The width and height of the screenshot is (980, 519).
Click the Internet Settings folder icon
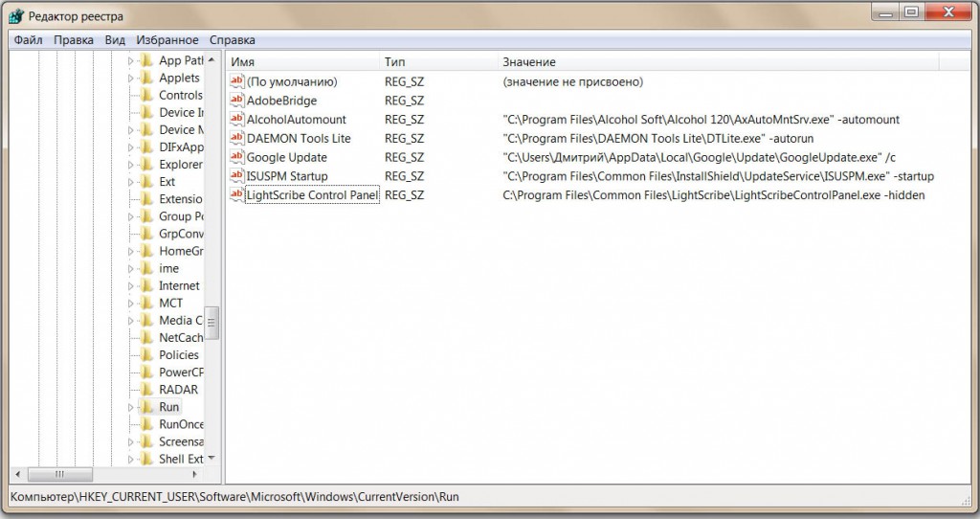coord(146,285)
